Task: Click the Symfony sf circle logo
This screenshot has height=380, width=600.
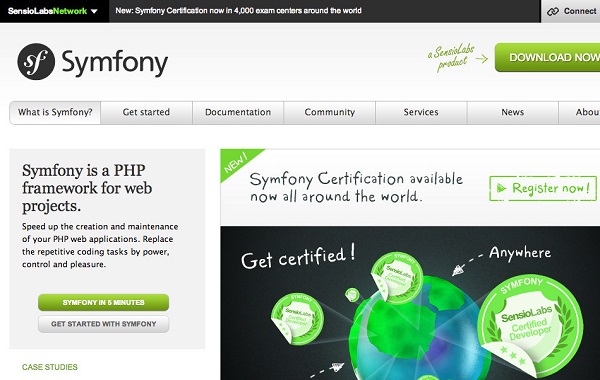Action: pyautogui.click(x=36, y=62)
